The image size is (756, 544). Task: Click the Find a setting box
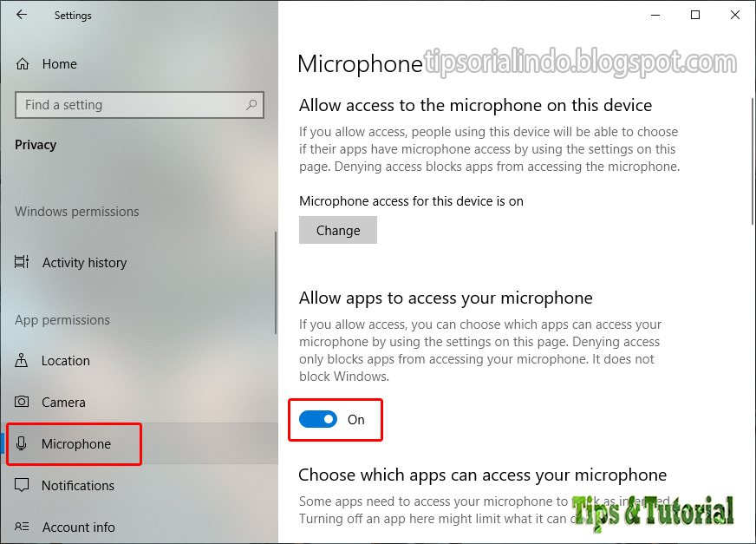(x=140, y=105)
